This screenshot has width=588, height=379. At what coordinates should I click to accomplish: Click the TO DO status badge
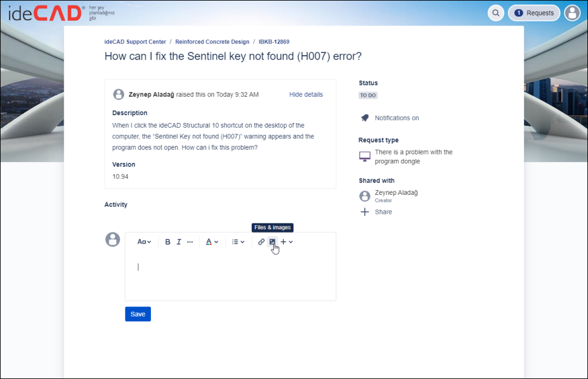[368, 95]
